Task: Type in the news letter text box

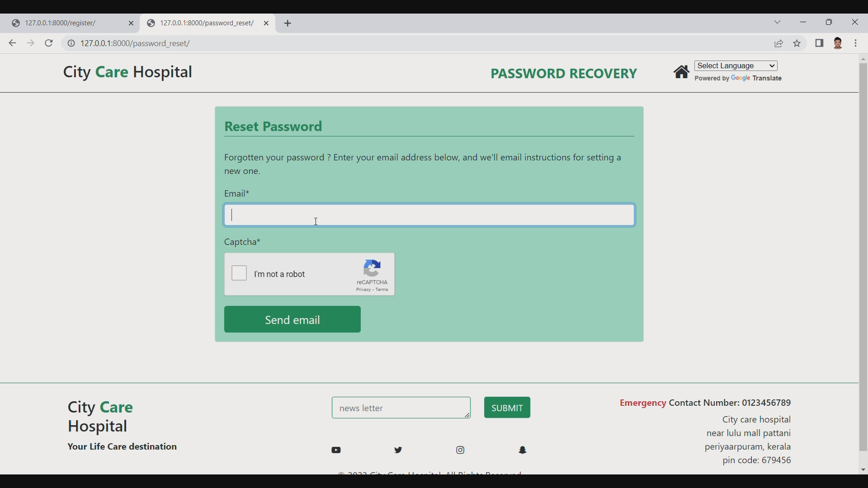Action: [401, 408]
